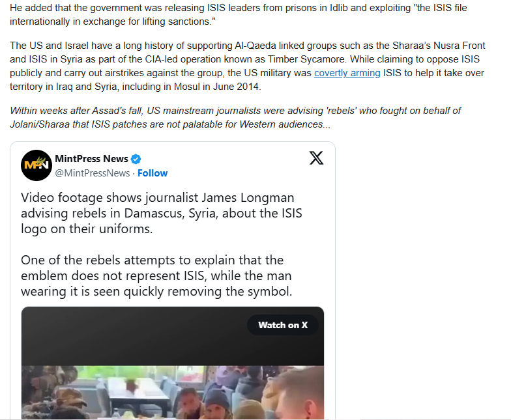Click 'Jolani/Sharaa' in the italic text

pos(40,124)
